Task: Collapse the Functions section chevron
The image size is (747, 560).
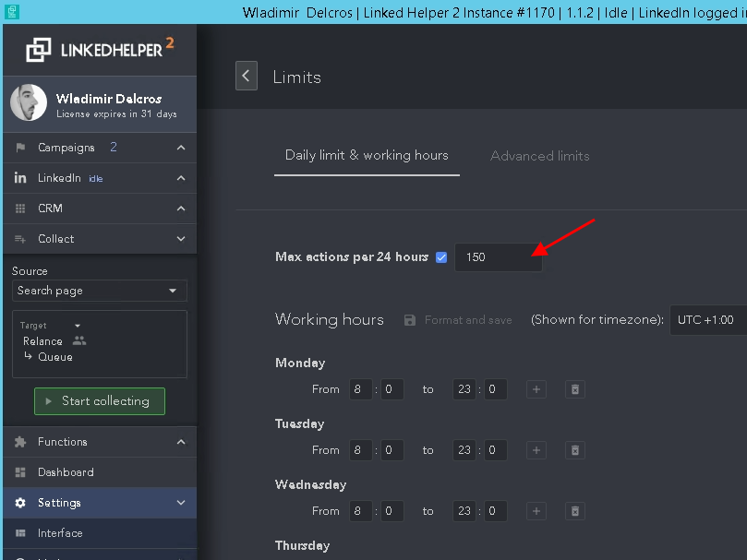Action: pos(181,442)
